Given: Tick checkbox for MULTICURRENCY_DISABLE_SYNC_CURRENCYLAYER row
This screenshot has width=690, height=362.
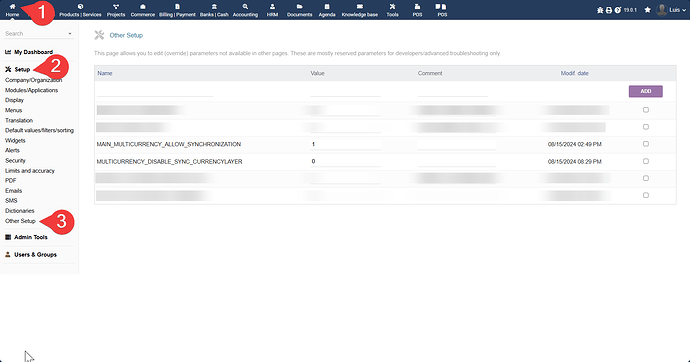Looking at the screenshot, I should click(646, 161).
